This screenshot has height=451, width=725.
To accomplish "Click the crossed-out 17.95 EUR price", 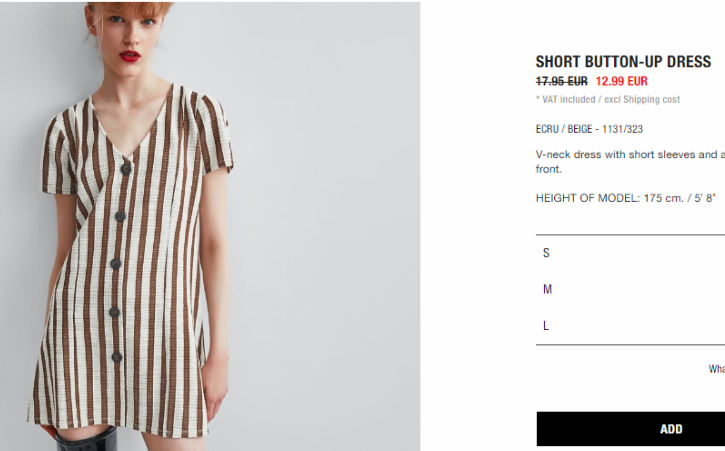I will coord(561,81).
